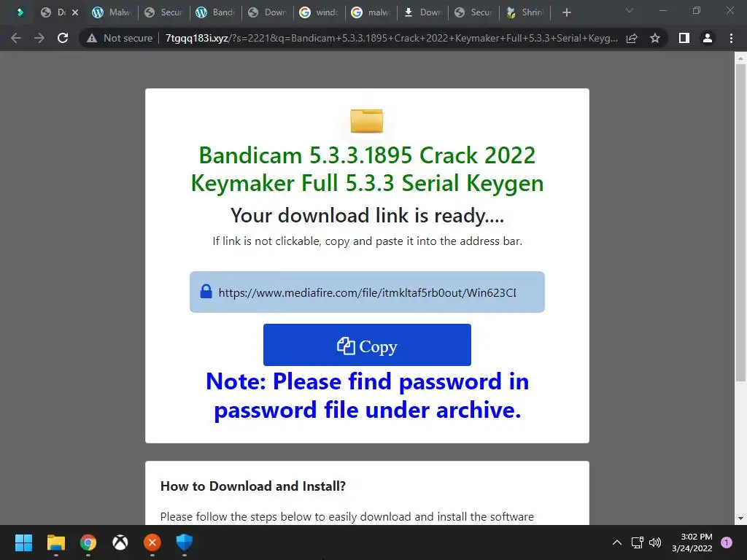Image resolution: width=747 pixels, height=560 pixels.
Task: Open the notification badge in the tray
Action: tap(727, 542)
